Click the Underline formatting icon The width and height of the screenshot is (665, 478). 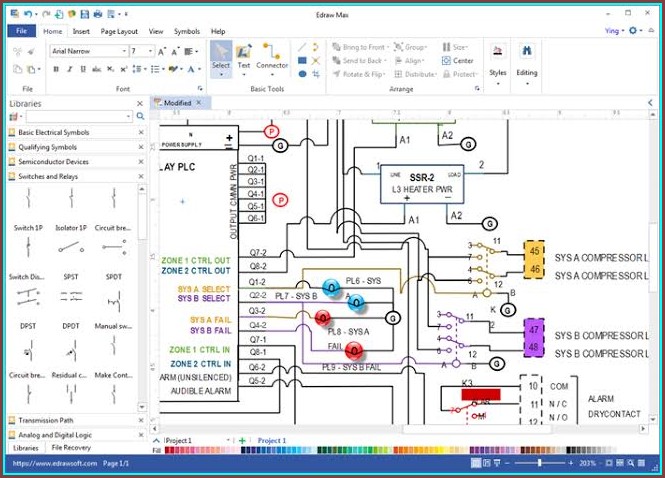tap(83, 69)
